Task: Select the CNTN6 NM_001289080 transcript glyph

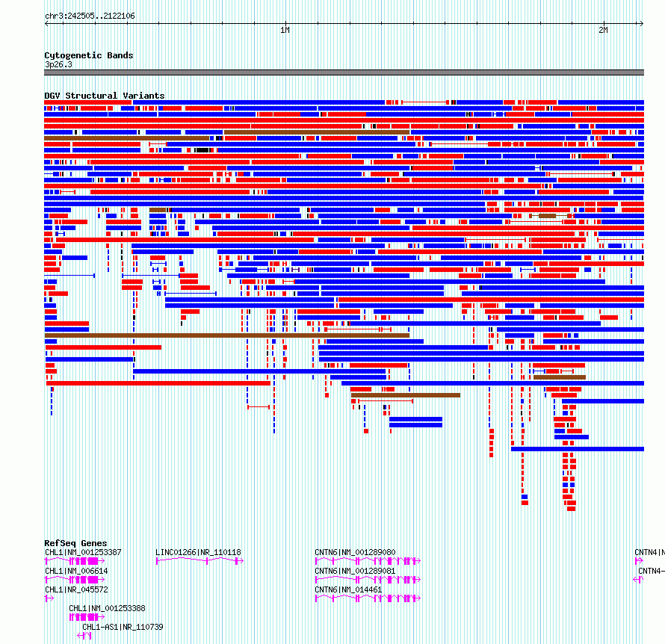Action: click(368, 561)
